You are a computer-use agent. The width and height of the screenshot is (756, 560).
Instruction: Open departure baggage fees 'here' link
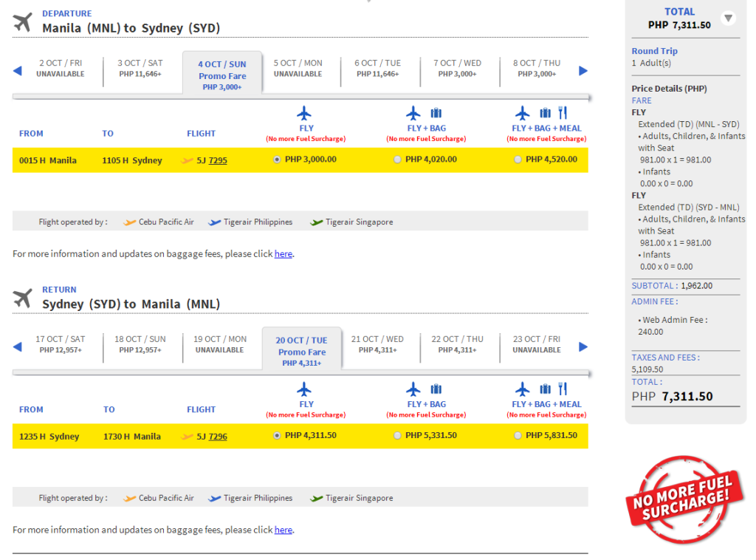pos(283,253)
